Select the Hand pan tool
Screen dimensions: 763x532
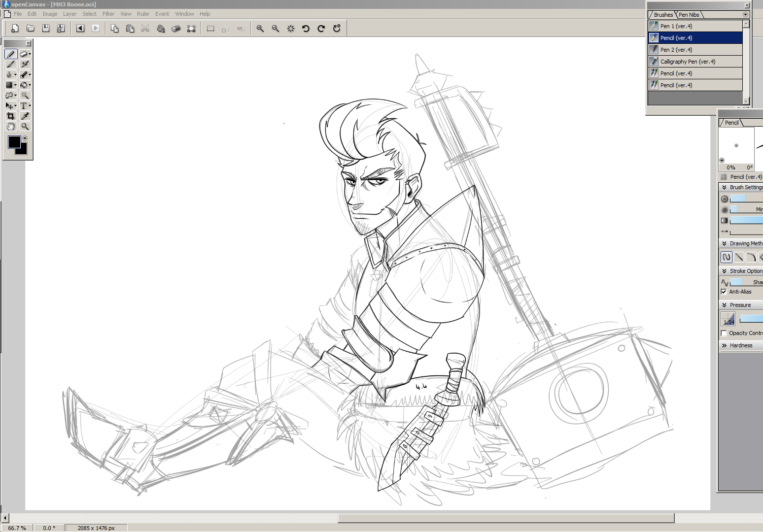pos(11,127)
